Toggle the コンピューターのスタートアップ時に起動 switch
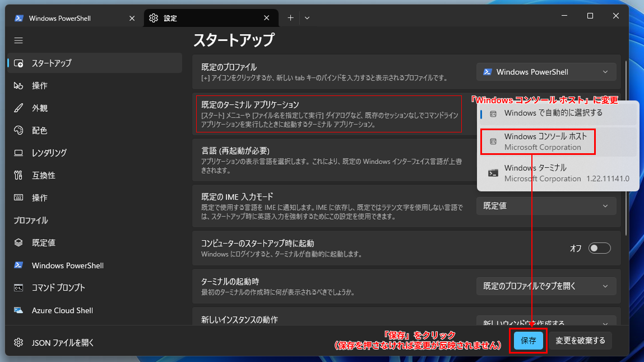This screenshot has width=644, height=362. pos(599,248)
